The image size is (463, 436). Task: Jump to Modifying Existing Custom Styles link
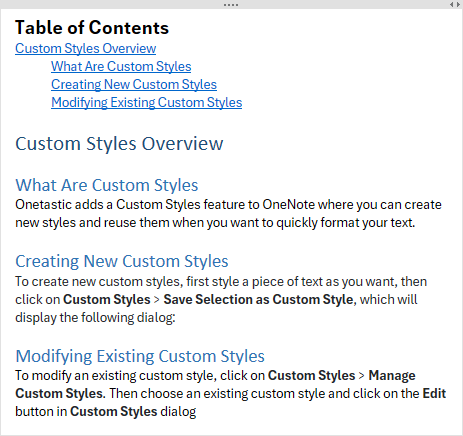[146, 103]
